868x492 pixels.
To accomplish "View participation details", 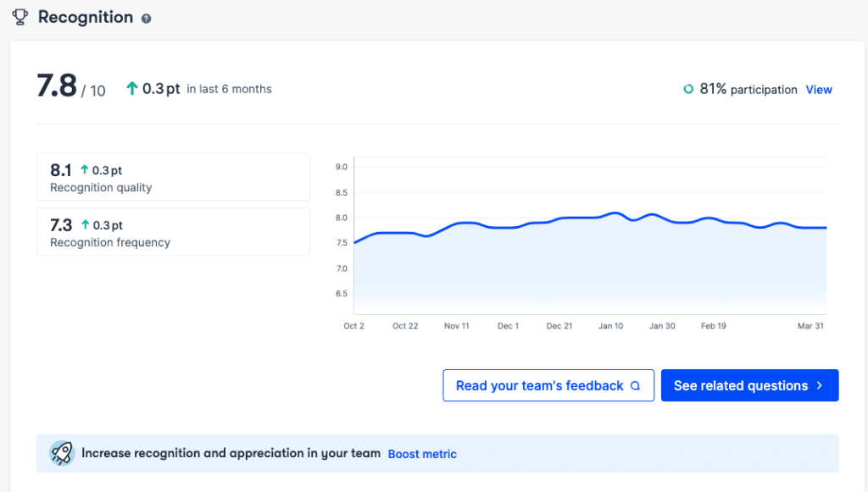I will (x=818, y=90).
